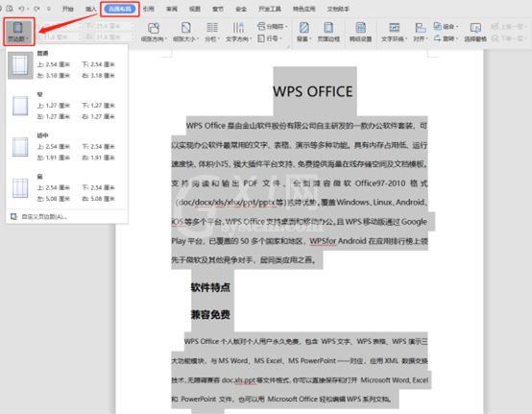
Task: Click the line starting 和 PowerPoint 文件
Action: tap(281, 399)
